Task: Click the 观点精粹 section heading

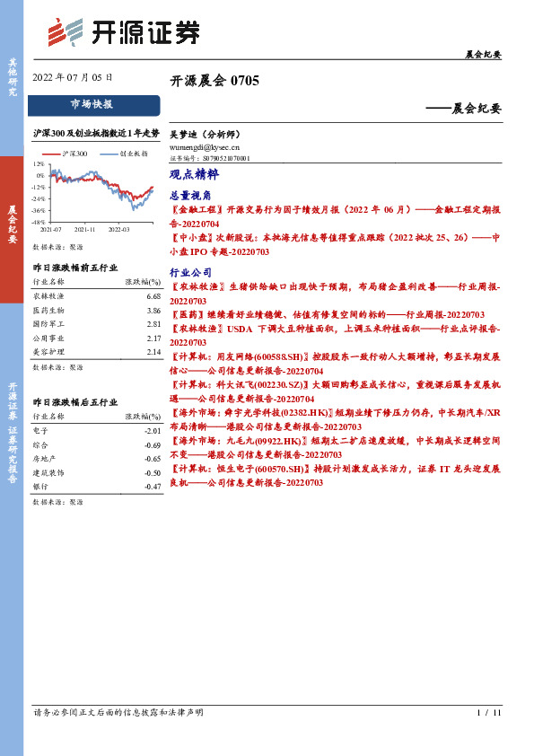Action: tap(194, 174)
